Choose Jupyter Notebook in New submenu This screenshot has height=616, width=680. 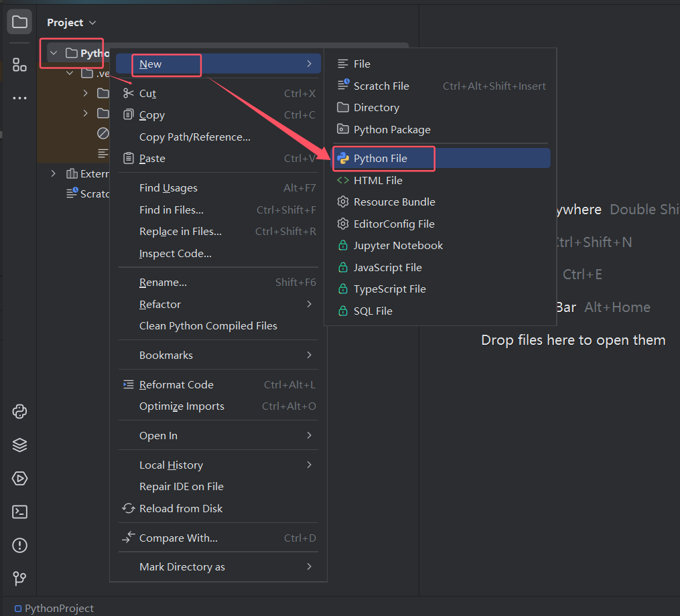tap(398, 246)
